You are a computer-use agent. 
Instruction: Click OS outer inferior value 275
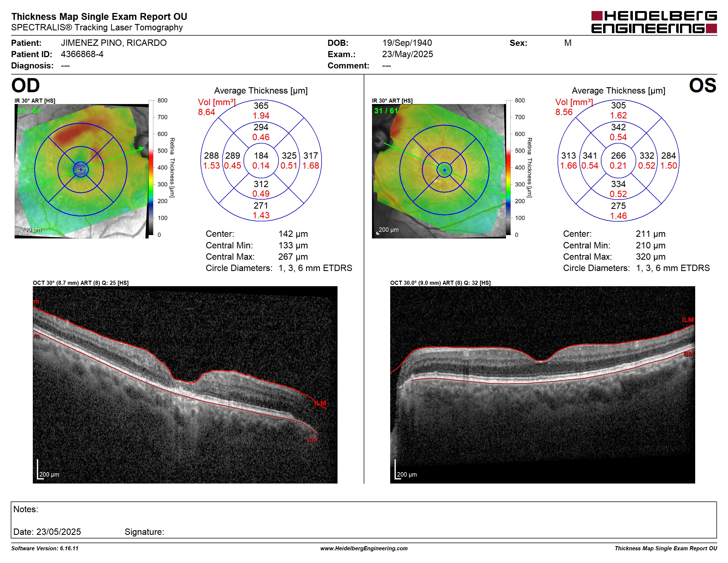point(618,206)
